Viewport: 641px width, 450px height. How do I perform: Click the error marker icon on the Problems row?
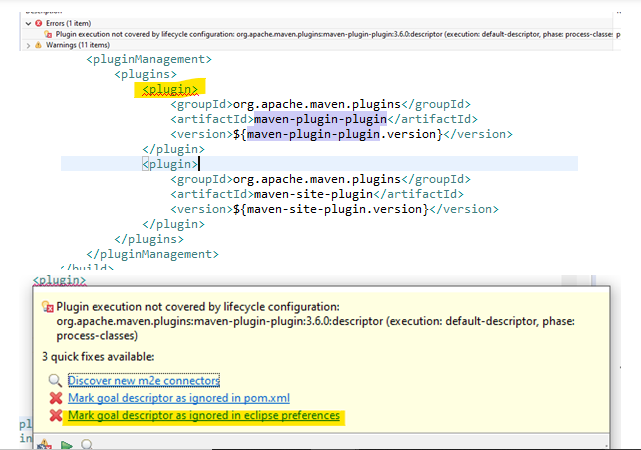pyautogui.click(x=48, y=34)
